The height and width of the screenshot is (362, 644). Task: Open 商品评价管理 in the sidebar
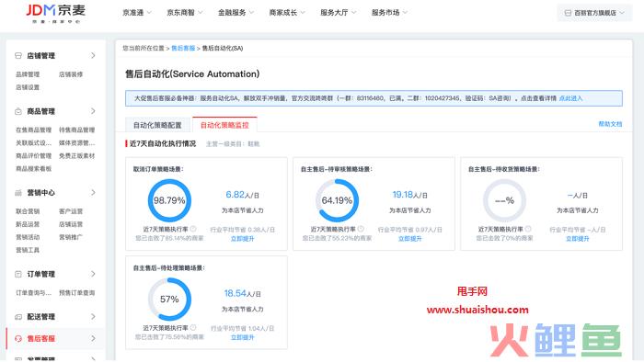pyautogui.click(x=34, y=156)
